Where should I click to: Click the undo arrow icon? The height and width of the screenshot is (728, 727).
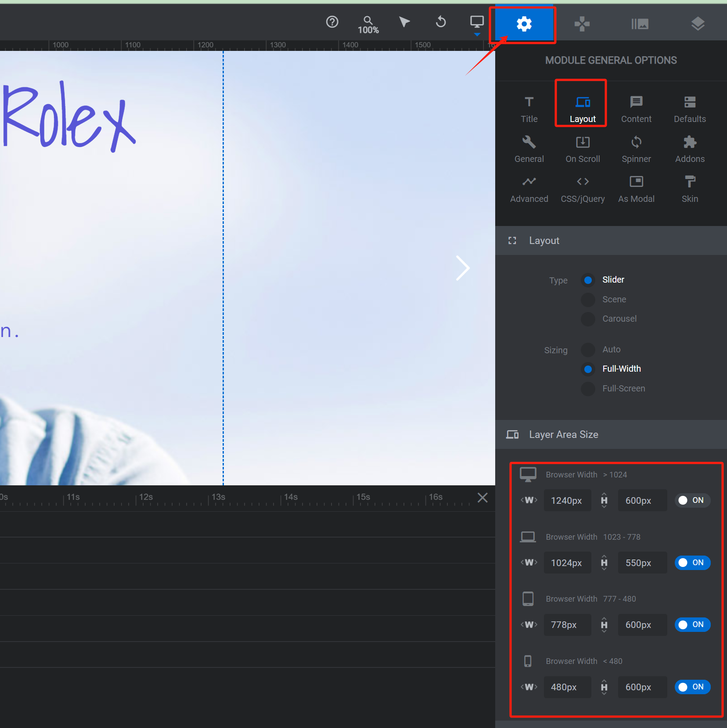(441, 22)
